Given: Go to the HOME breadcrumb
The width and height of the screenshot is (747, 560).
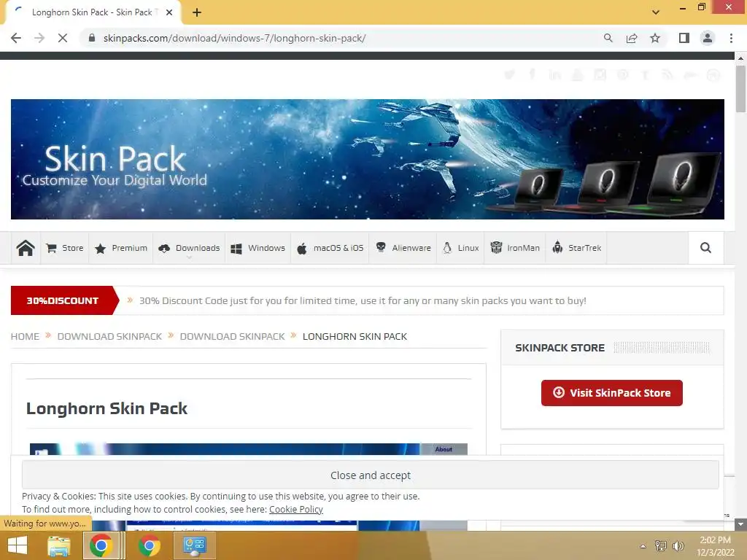Looking at the screenshot, I should [25, 336].
